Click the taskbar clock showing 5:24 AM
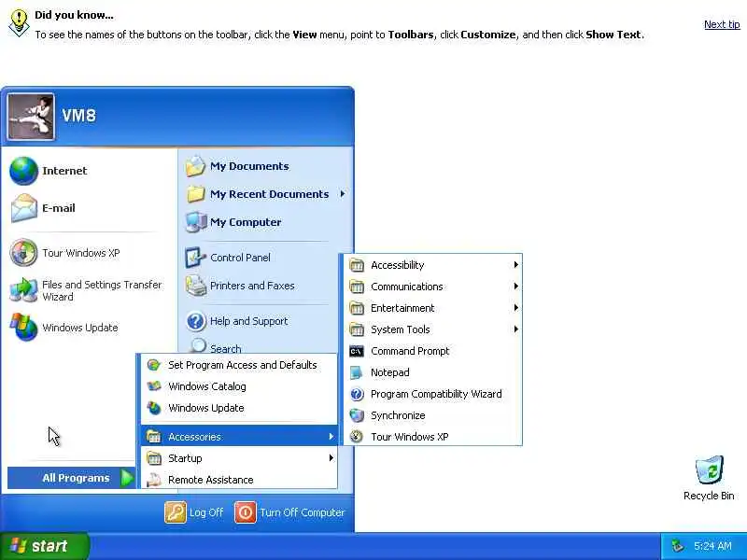 712,546
